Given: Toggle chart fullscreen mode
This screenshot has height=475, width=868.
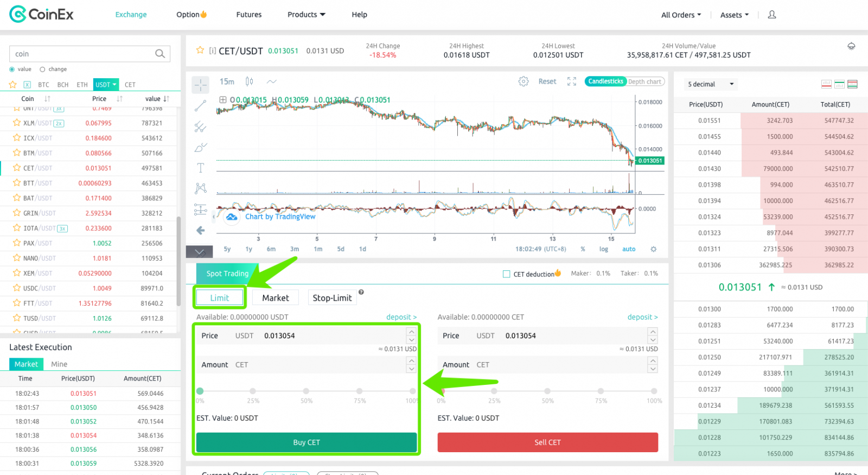Looking at the screenshot, I should (572, 81).
